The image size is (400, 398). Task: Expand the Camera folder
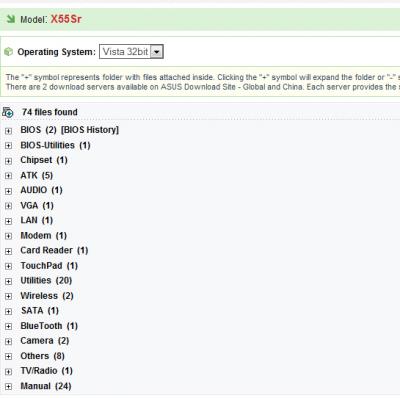(x=8, y=341)
